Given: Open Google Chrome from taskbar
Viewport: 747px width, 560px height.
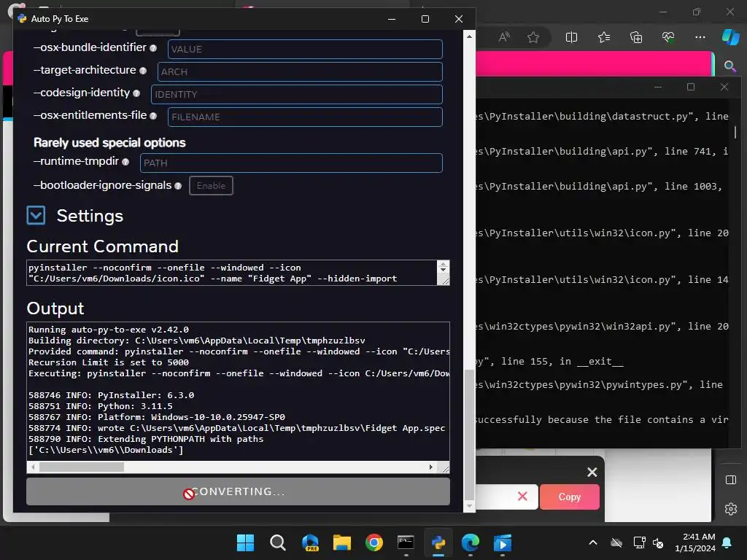Looking at the screenshot, I should (374, 542).
